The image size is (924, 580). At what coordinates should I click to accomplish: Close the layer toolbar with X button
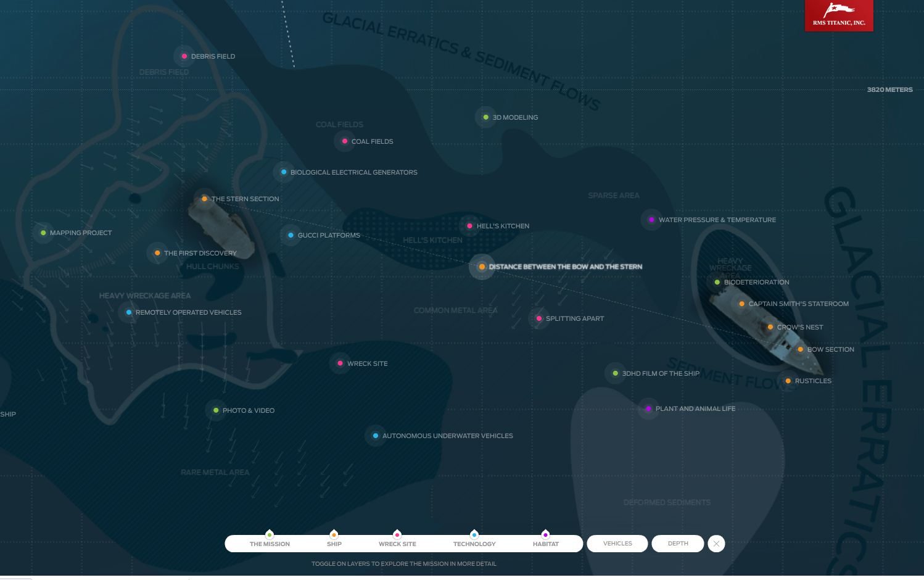tap(716, 544)
